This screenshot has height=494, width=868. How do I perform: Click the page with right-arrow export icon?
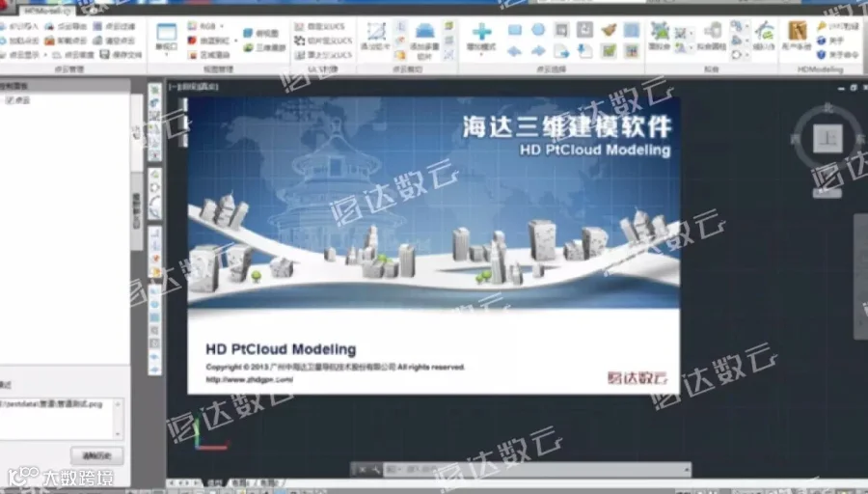561,51
